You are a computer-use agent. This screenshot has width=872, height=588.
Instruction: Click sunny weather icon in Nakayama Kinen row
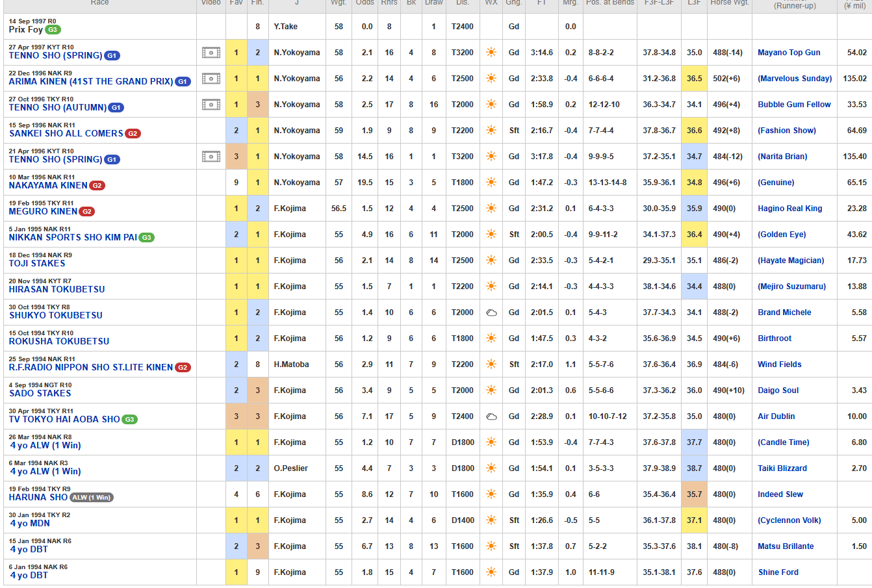(x=491, y=183)
